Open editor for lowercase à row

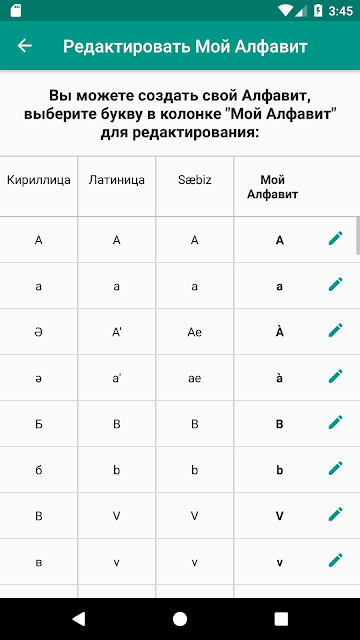click(x=336, y=376)
